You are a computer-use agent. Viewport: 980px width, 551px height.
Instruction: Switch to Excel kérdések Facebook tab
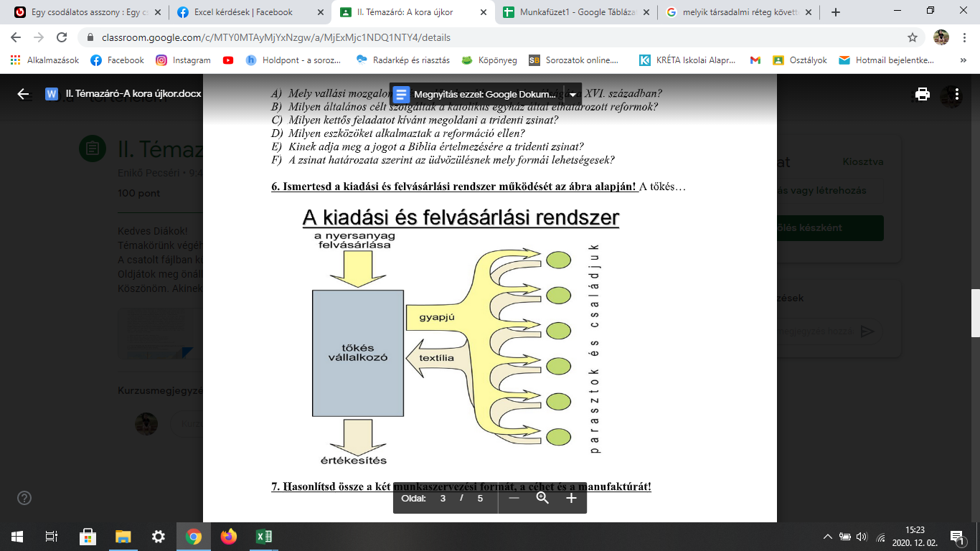[x=244, y=12]
